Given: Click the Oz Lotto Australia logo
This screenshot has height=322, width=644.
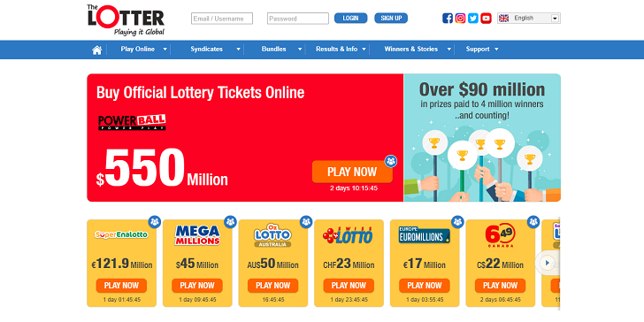Looking at the screenshot, I should pyautogui.click(x=272, y=235).
